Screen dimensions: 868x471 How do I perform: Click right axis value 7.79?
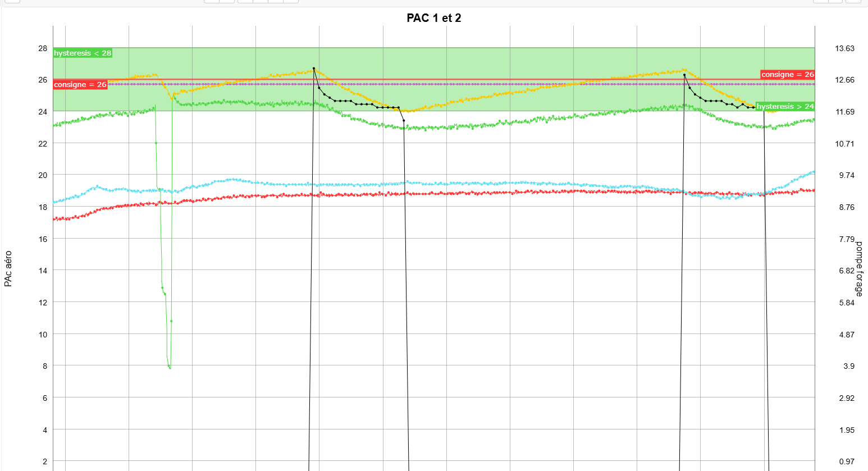tap(847, 239)
